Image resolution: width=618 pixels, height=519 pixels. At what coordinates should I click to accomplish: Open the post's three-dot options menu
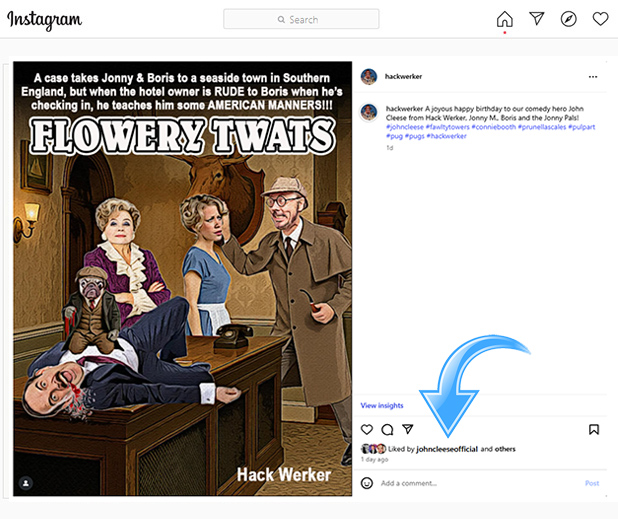point(593,77)
